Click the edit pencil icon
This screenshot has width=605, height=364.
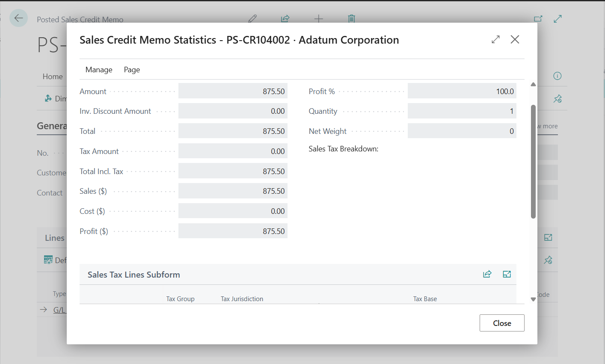click(252, 18)
